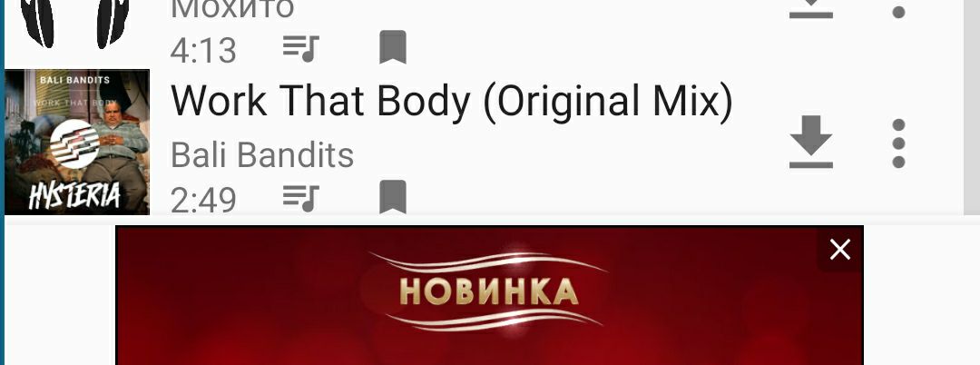Viewport: 980px width, 365px height.
Task: Add the 4:13 Мохито track to playlist
Action: coord(300,47)
